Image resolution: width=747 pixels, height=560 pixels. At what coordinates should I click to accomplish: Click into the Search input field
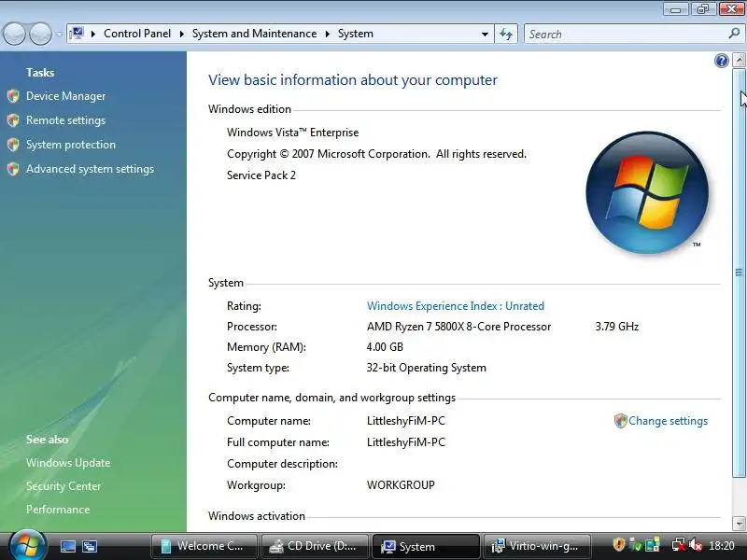(x=627, y=35)
